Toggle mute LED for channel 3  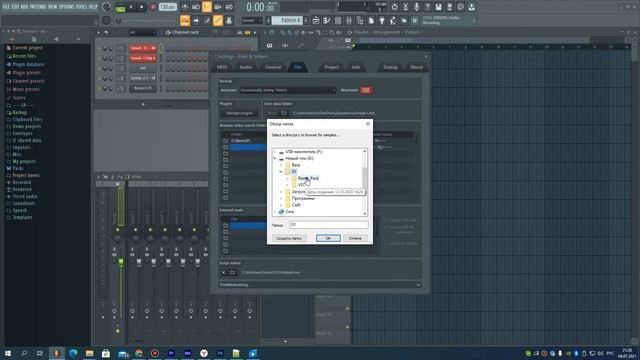coord(100,68)
